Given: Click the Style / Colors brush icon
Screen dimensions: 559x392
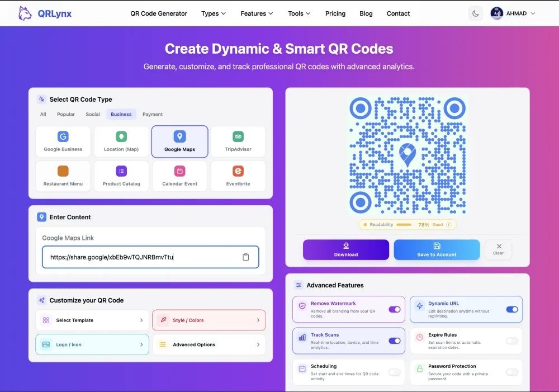Looking at the screenshot, I should coord(163,320).
